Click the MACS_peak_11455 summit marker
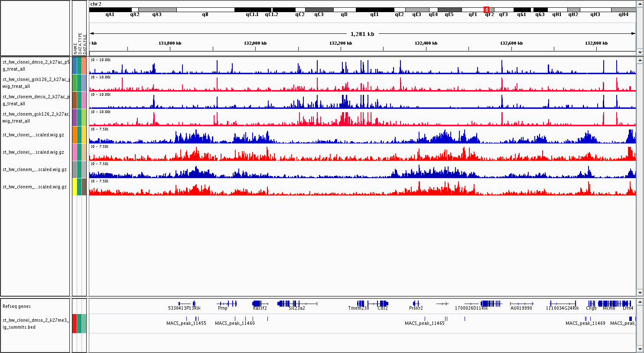The image size is (644, 353). (186, 319)
